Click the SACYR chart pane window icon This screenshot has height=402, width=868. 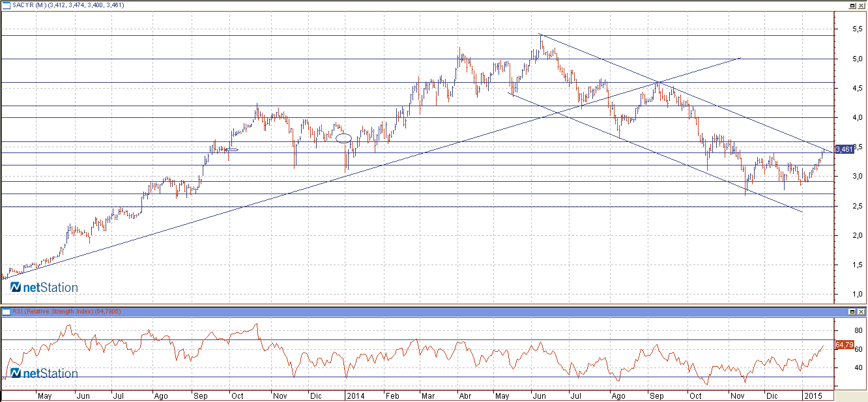[x=6, y=5]
